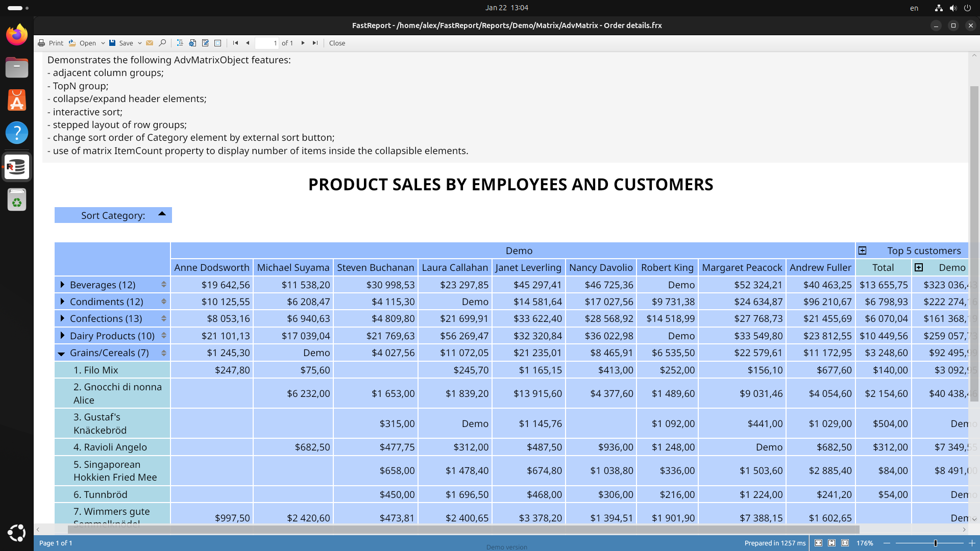The height and width of the screenshot is (551, 980).
Task: Set zoom to 100% icon
Action: (x=845, y=543)
